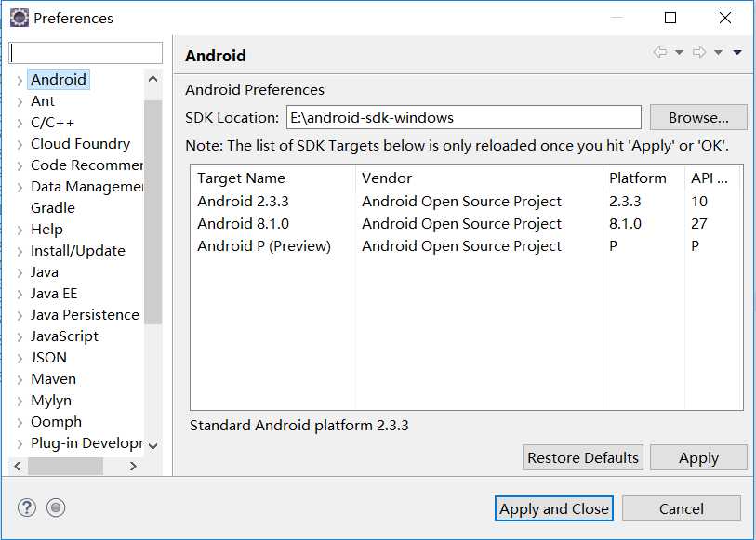The width and height of the screenshot is (756, 540).
Task: Select Cloud Foundry preference category
Action: pyautogui.click(x=81, y=143)
